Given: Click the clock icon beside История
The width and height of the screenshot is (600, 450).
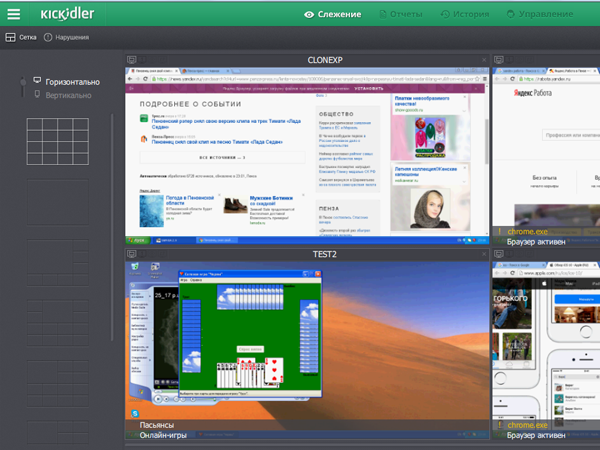Looking at the screenshot, I should [445, 15].
